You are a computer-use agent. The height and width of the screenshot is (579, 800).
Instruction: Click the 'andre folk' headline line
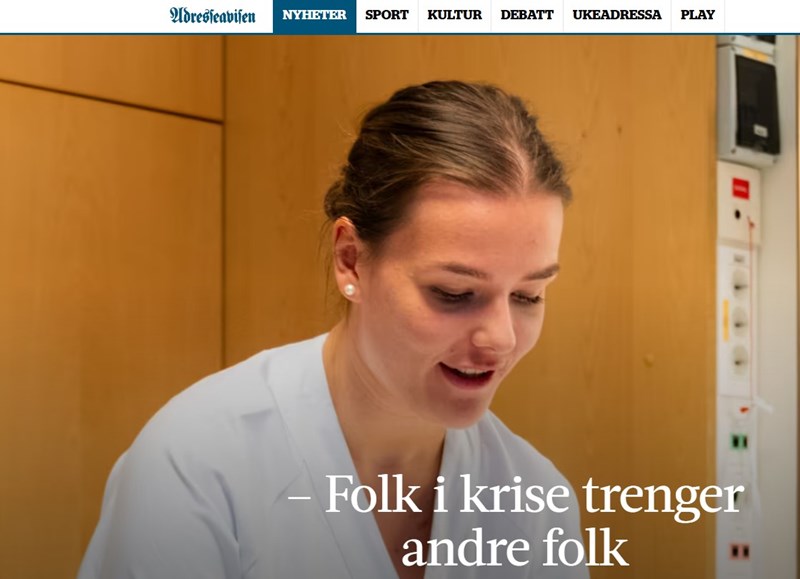[515, 548]
